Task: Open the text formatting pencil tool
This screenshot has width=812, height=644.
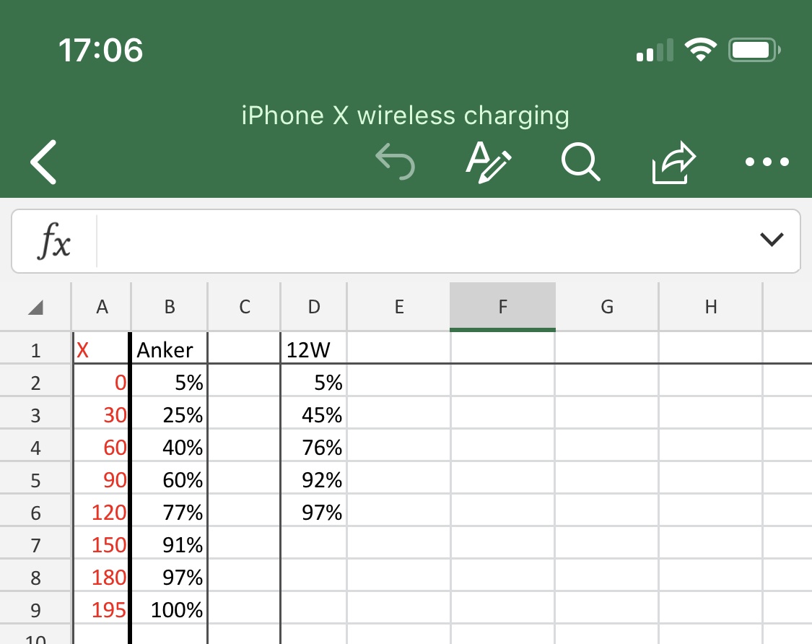Action: click(488, 161)
